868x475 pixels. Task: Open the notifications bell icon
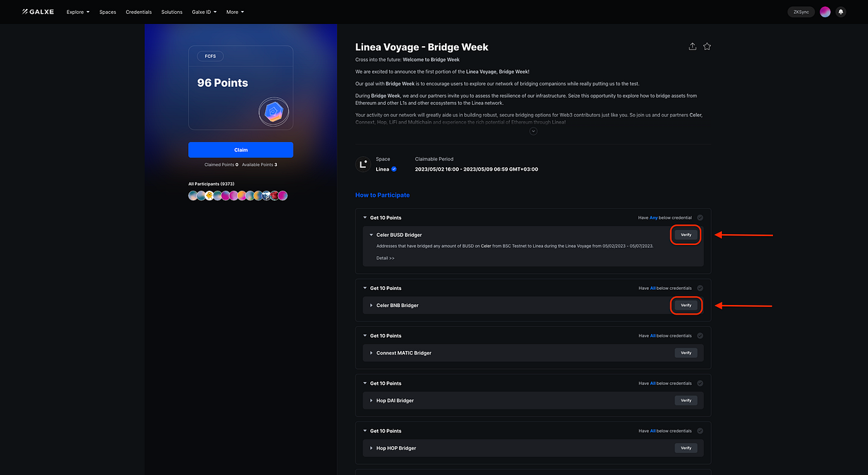click(x=840, y=12)
